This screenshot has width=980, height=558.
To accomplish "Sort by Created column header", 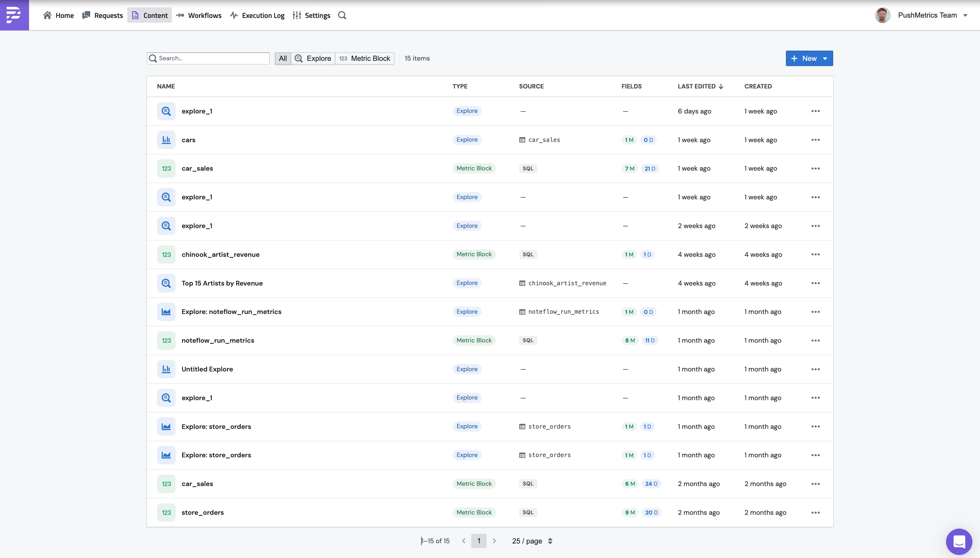I will point(758,86).
